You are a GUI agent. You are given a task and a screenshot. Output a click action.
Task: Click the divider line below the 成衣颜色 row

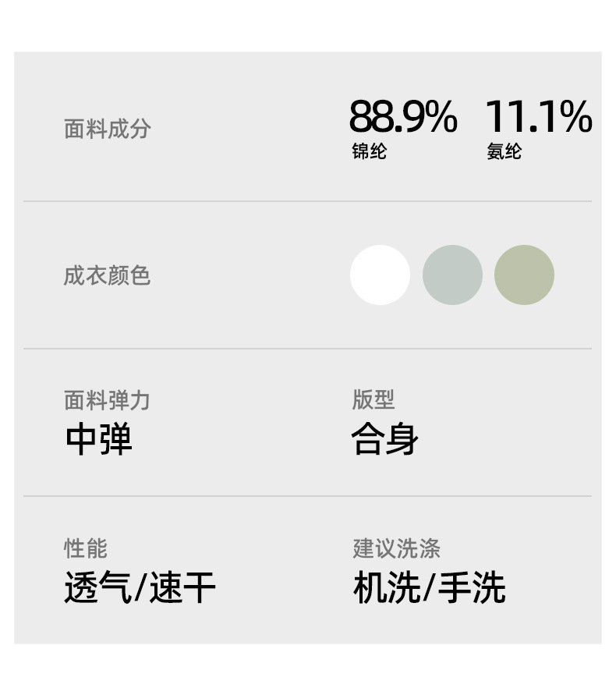(x=307, y=349)
